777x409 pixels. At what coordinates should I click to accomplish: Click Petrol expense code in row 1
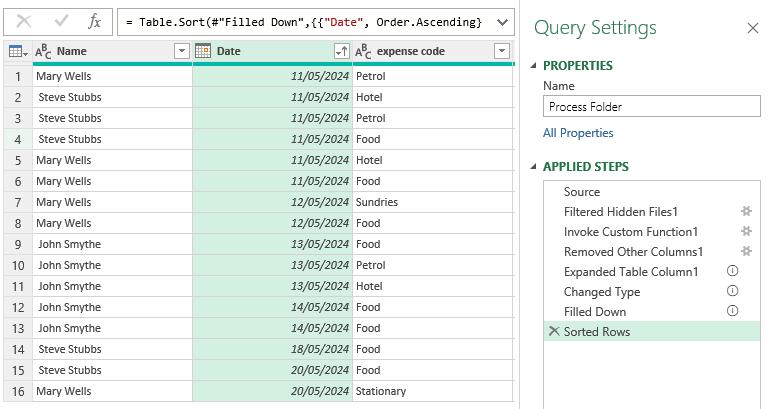click(x=370, y=76)
